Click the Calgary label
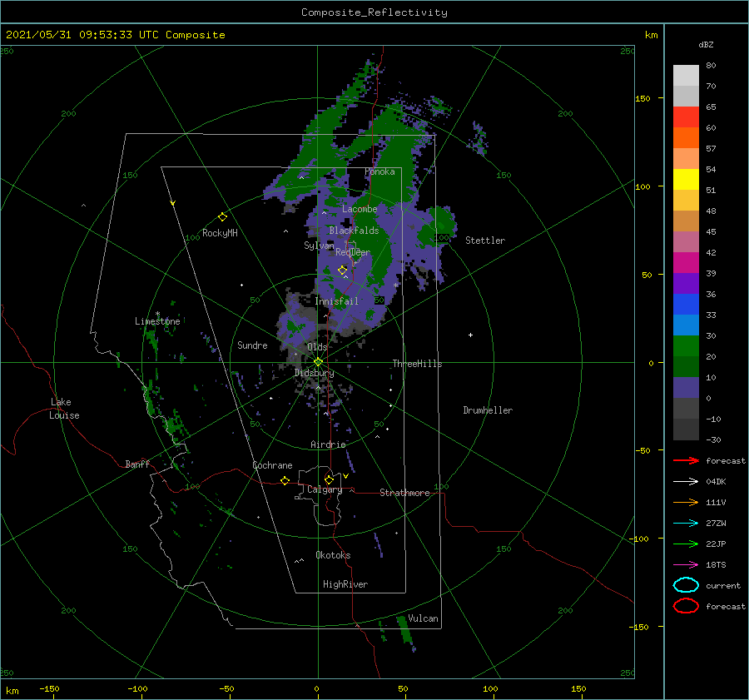 coord(325,489)
